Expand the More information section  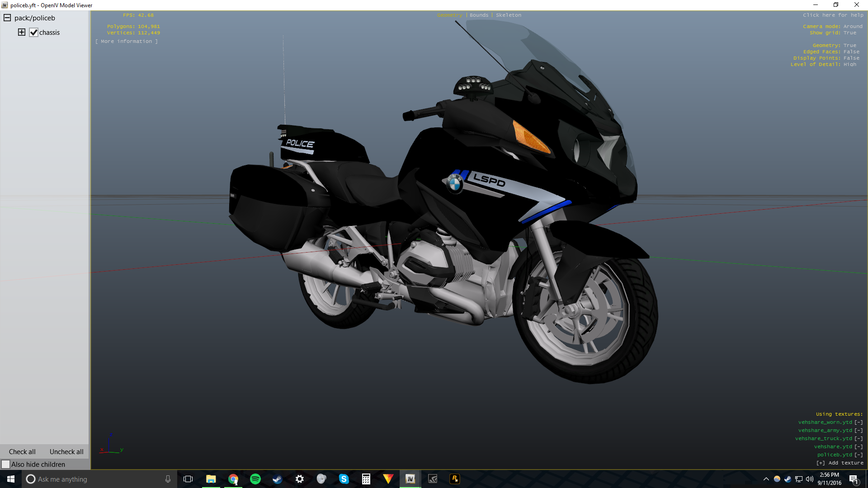tap(127, 41)
